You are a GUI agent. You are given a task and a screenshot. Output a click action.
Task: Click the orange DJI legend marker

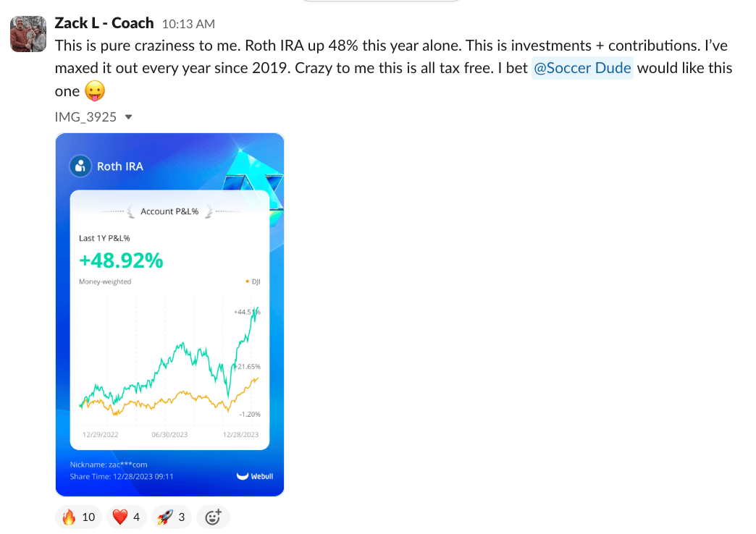click(247, 281)
